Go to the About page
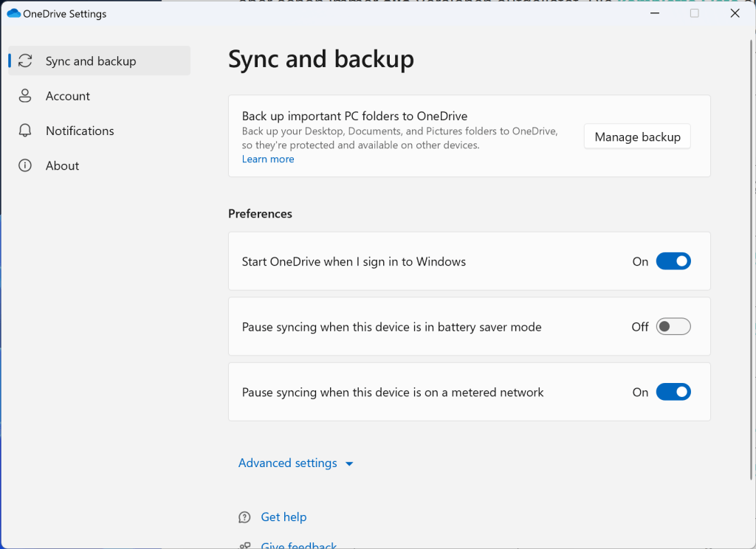756x549 pixels. (x=62, y=166)
